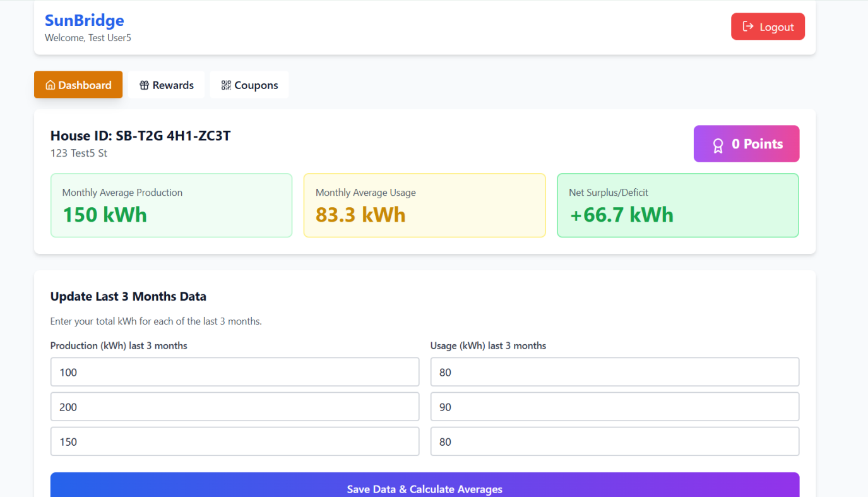
Task: Click the Net Surplus/Deficit card
Action: pyautogui.click(x=678, y=205)
